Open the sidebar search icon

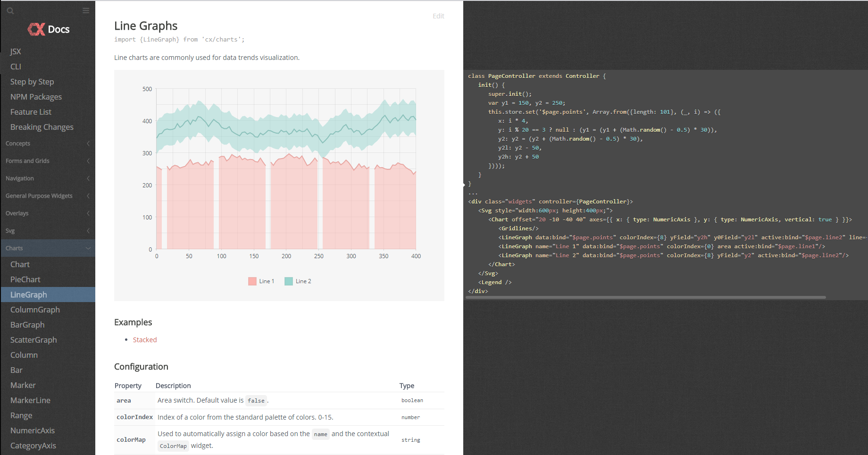click(10, 10)
